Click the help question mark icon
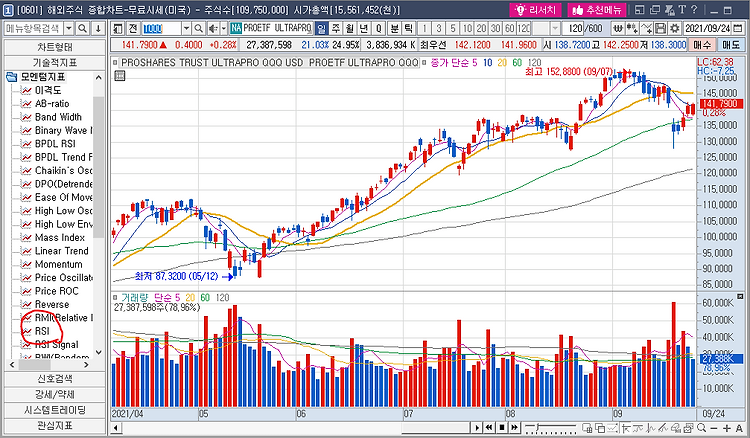 pyautogui.click(x=694, y=10)
